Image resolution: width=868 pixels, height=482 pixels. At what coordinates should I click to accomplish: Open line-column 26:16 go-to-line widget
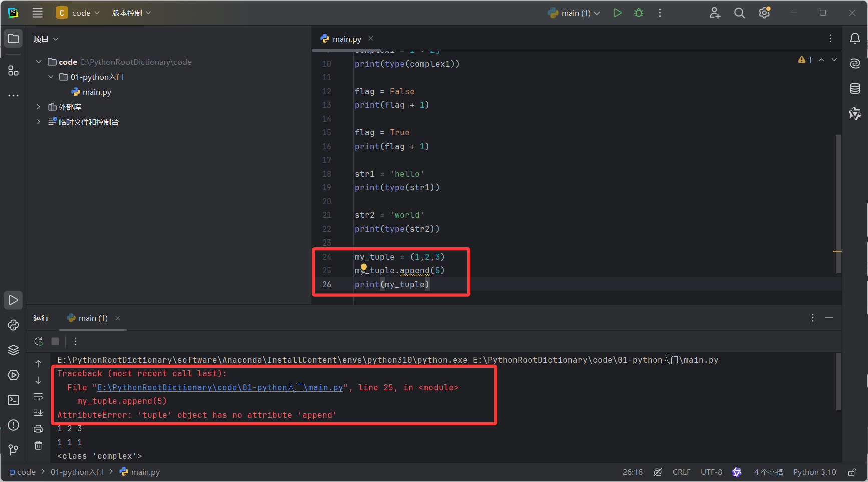[633, 472]
